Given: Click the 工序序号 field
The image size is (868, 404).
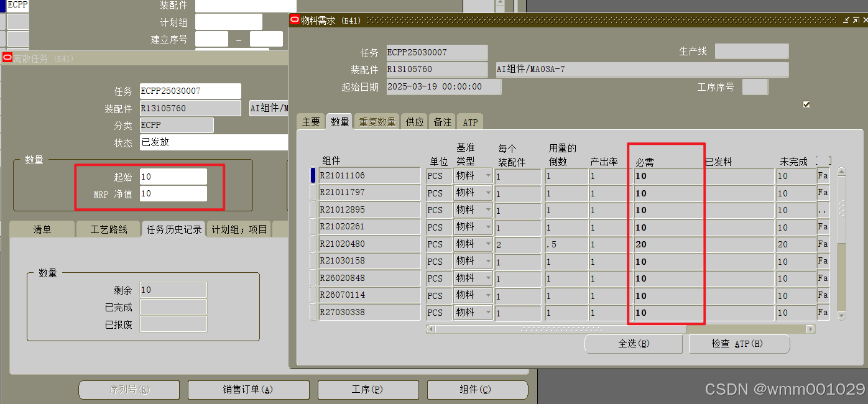Looking at the screenshot, I should click(755, 86).
